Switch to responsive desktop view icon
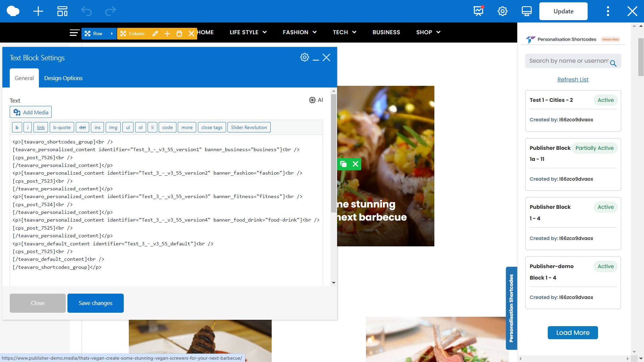Image resolution: width=644 pixels, height=362 pixels. tap(527, 11)
